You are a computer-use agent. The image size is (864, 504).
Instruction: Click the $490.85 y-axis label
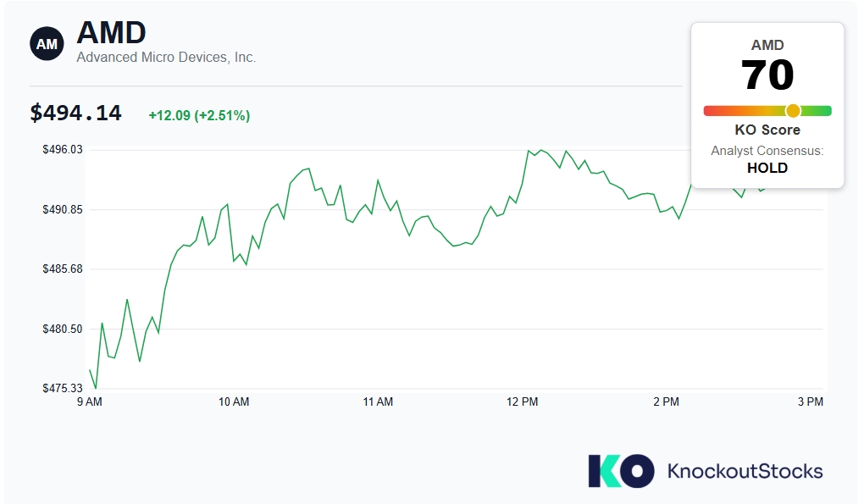tap(63, 209)
